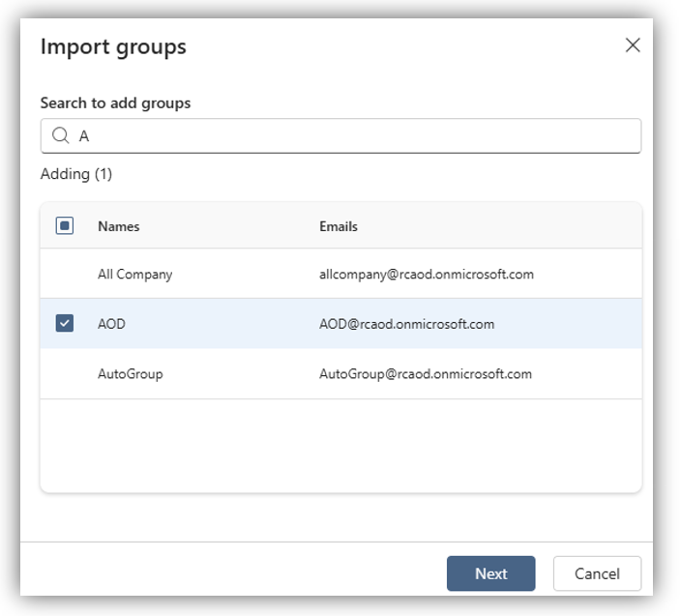Toggle the select-all header checkbox
This screenshot has width=680, height=616.
pos(65,226)
